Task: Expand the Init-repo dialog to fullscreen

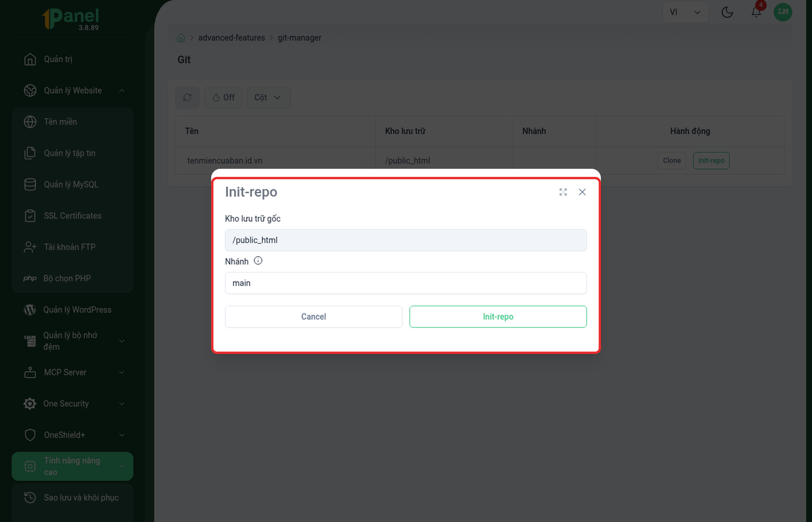Action: point(563,192)
